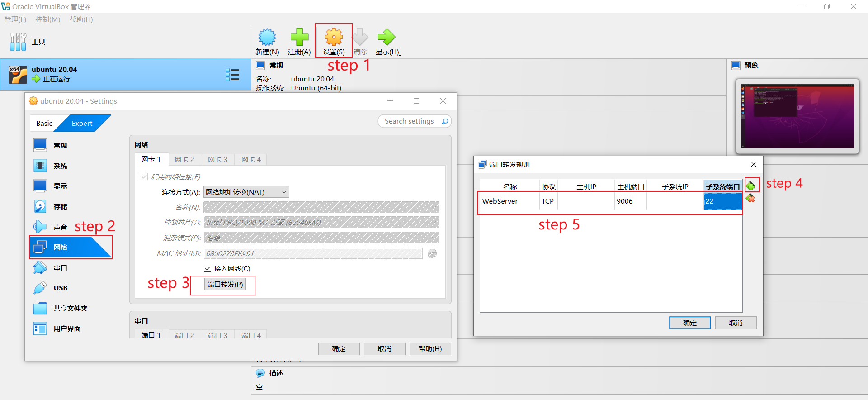Regenerate the MAC address with refresh icon

432,253
